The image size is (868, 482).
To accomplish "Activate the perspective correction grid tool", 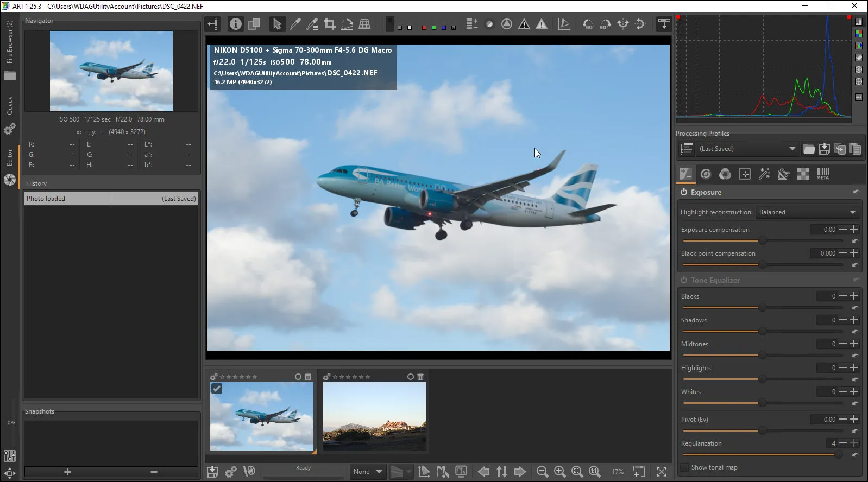I will (364, 24).
